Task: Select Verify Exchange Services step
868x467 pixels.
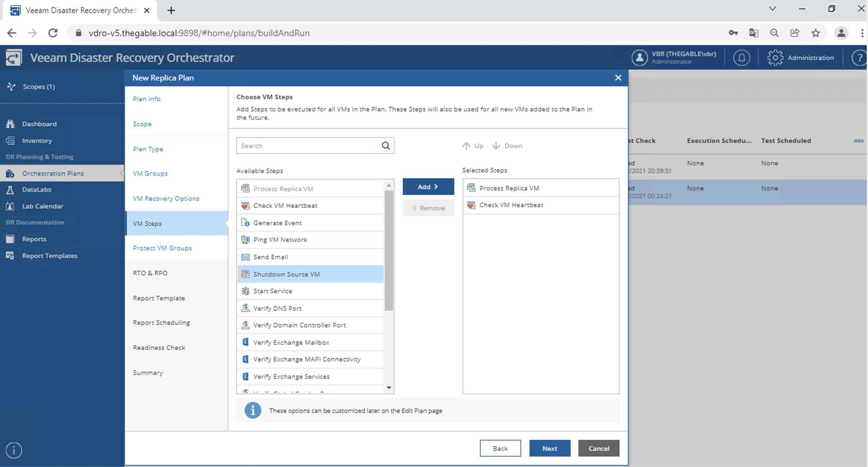Action: coord(310,376)
